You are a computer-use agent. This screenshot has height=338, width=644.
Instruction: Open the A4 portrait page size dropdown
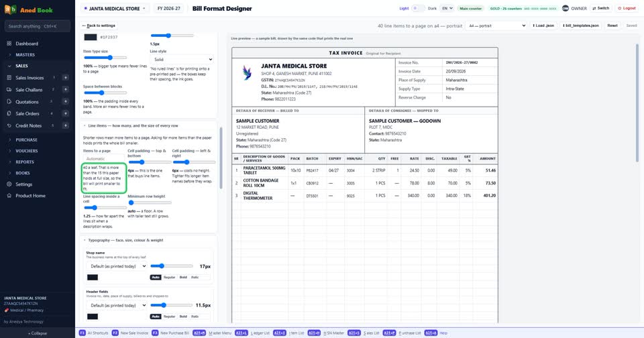coord(496,25)
